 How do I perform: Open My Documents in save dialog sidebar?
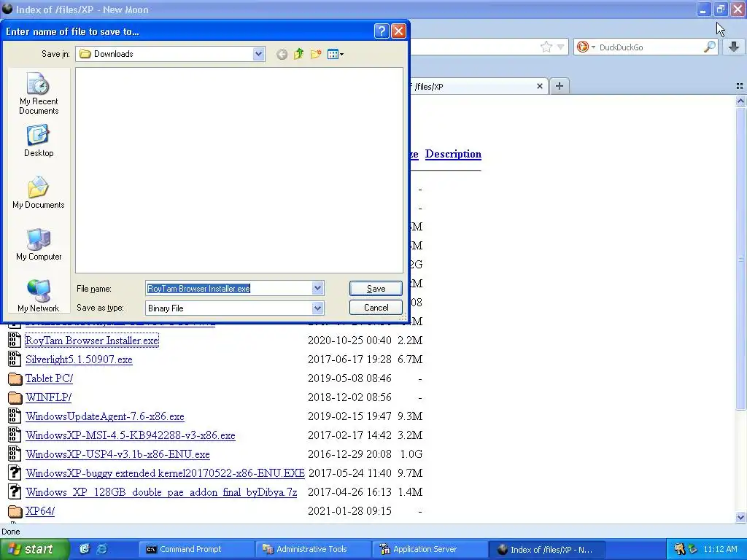[39, 192]
